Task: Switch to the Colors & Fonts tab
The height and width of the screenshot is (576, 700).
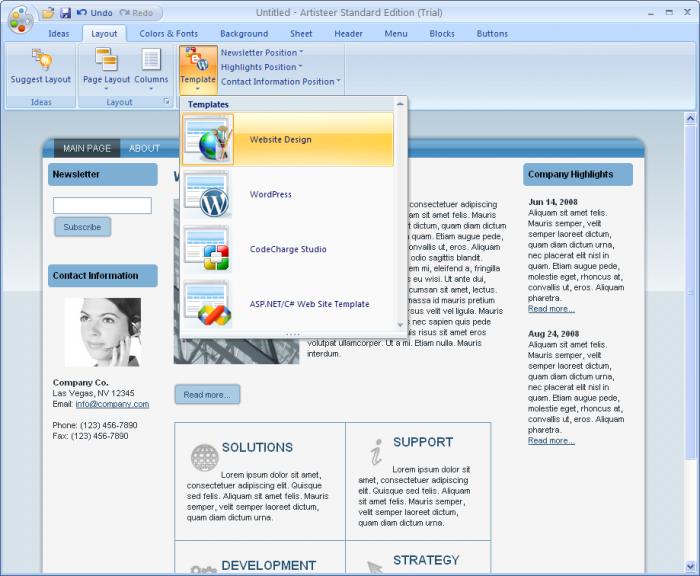Action: point(168,33)
